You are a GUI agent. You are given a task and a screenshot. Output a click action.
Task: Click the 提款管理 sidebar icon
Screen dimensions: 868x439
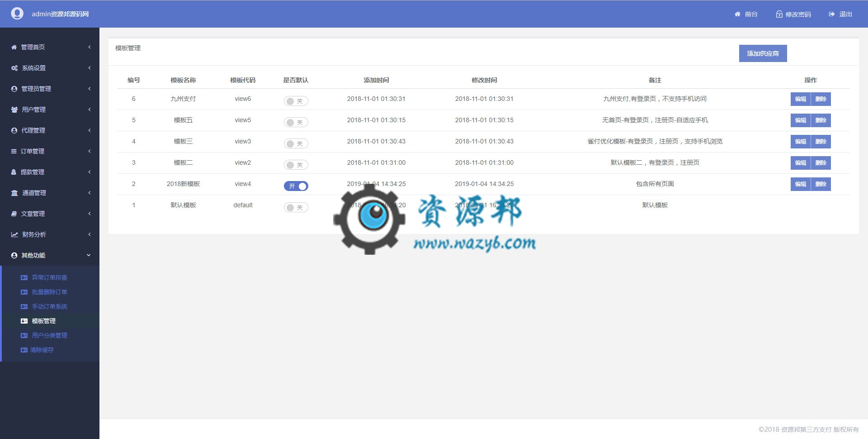[x=14, y=172]
